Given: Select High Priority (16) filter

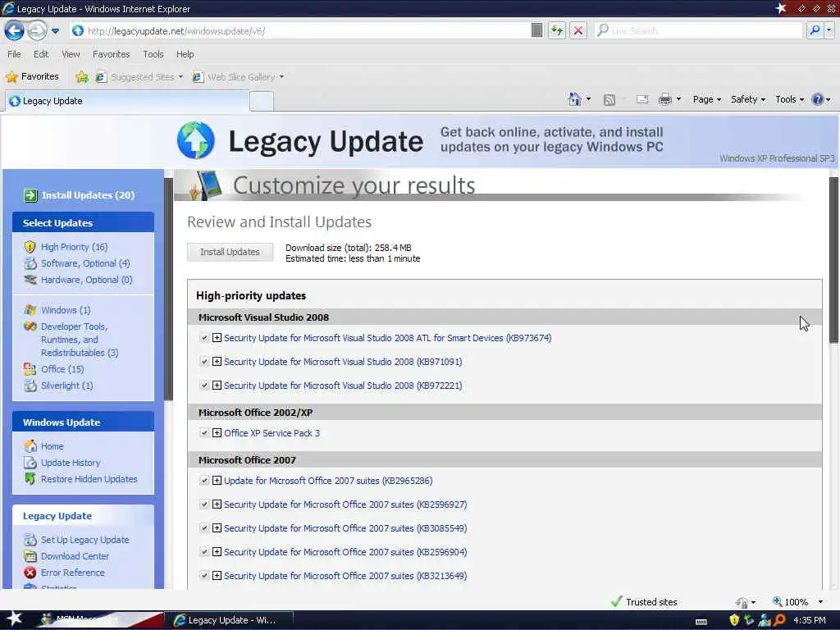Looking at the screenshot, I should point(74,247).
